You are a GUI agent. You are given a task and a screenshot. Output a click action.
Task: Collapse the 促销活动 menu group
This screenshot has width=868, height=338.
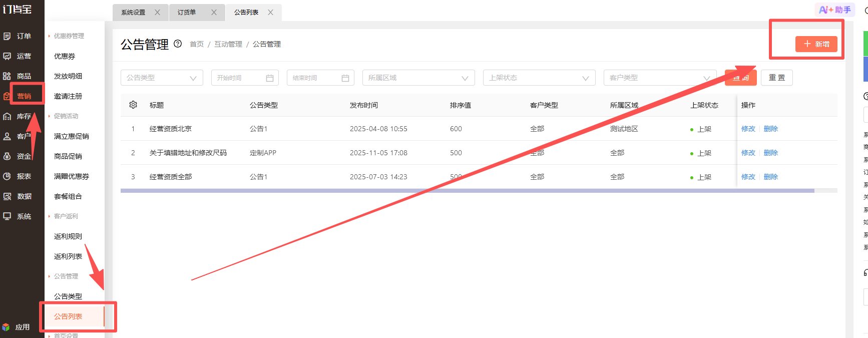coord(63,116)
